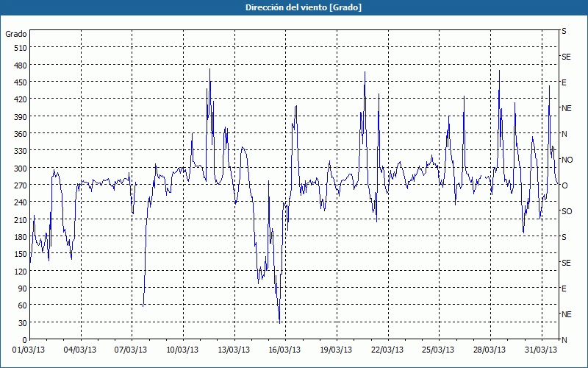Select the 'NE' compass label level with 390

567,108
